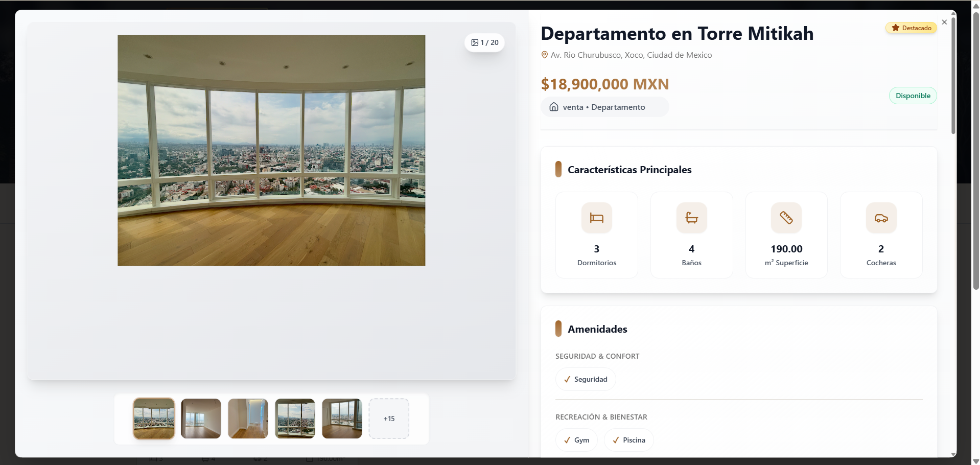Click the price $18,900,000 MXN
980x465 pixels.
pyautogui.click(x=605, y=84)
